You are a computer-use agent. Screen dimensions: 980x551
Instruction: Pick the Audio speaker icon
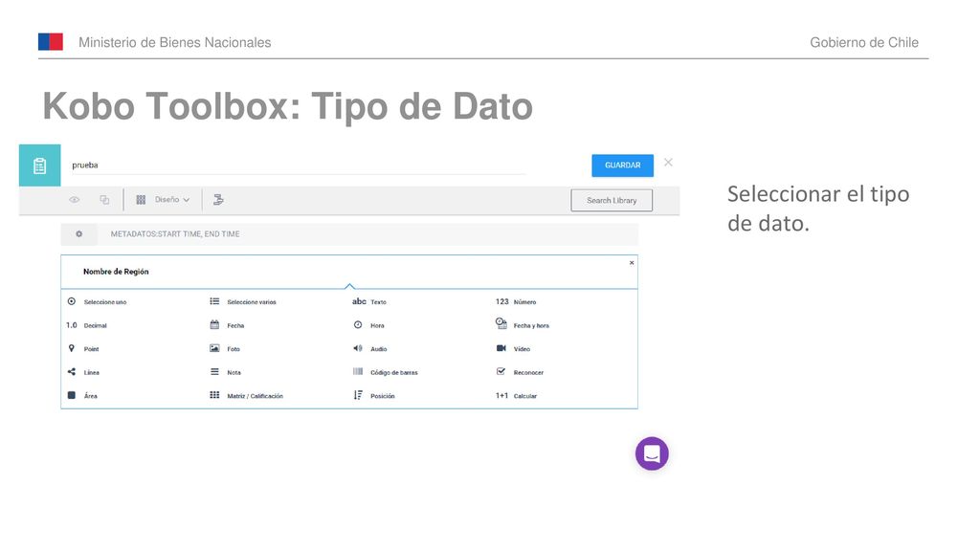point(358,348)
